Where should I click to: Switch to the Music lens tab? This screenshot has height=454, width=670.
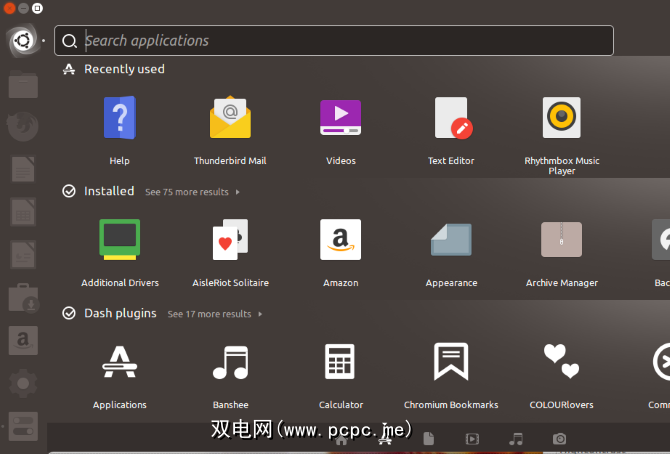click(x=516, y=439)
